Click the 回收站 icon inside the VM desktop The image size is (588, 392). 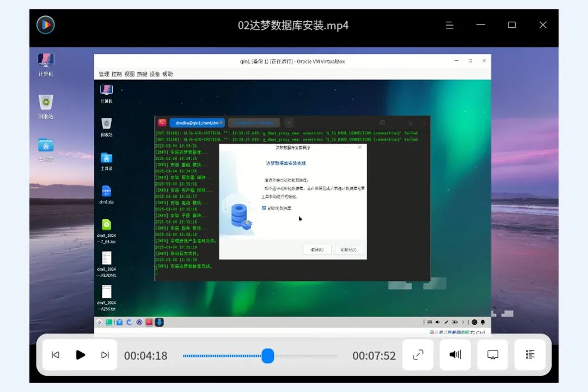107,127
